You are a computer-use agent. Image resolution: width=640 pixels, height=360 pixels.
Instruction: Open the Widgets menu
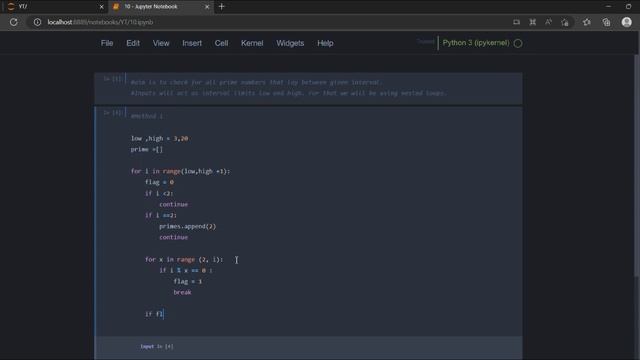point(290,43)
